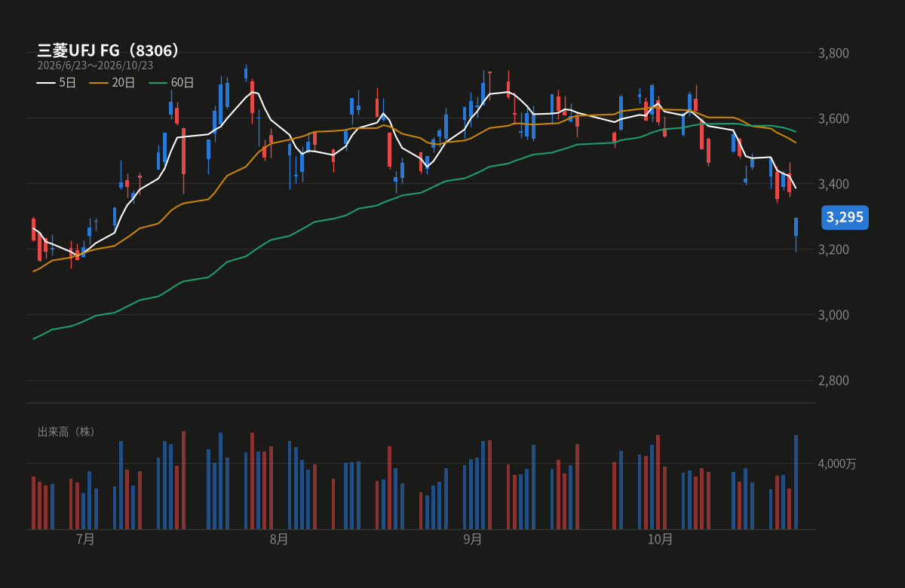Screen dimensions: 905x588
Task: Click the 4,000万 volume axis label
Action: point(837,464)
